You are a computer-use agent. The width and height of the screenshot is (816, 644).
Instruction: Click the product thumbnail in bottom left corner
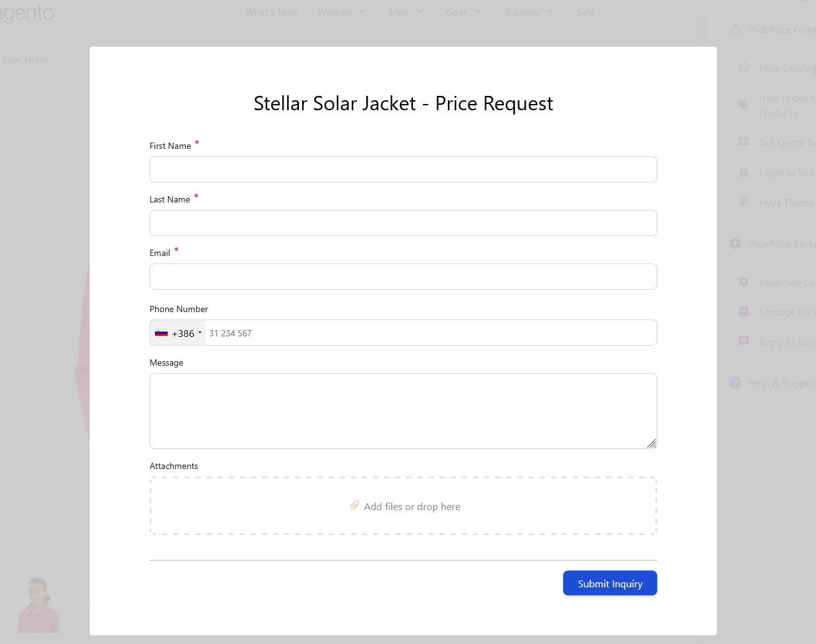click(x=36, y=604)
